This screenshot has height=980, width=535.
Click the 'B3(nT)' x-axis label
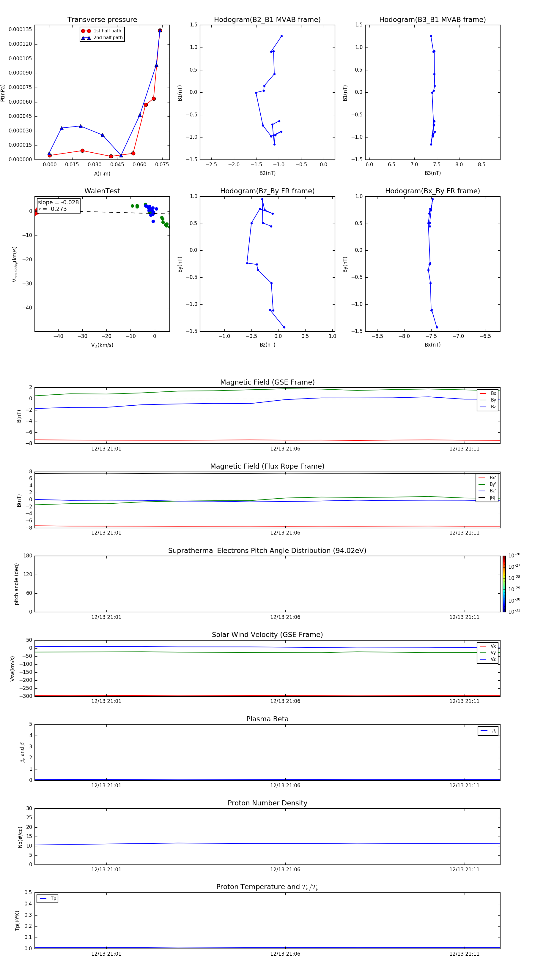point(432,173)
